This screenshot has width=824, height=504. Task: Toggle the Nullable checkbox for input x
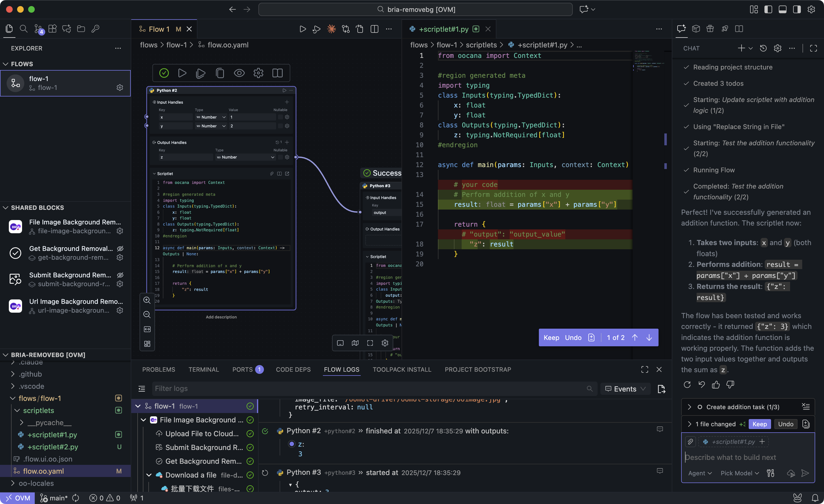coord(280,117)
